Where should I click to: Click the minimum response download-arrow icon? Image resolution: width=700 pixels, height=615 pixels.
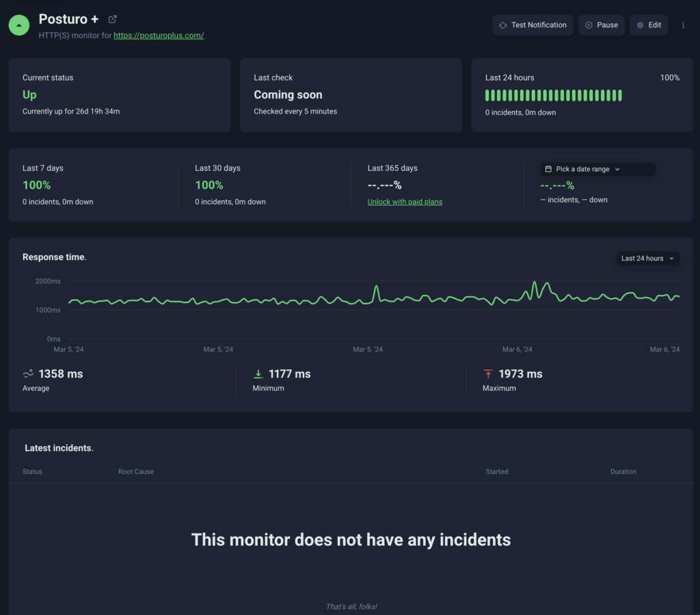click(258, 374)
